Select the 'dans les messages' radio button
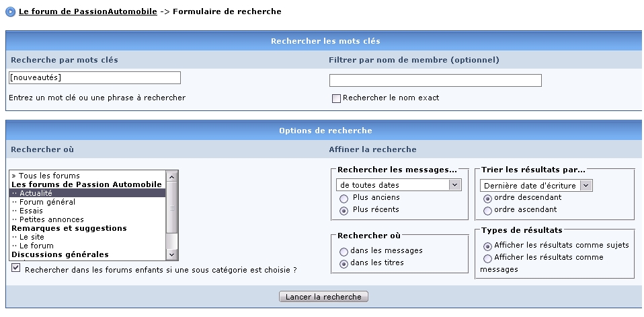Screen dimensions: 644x317 tap(344, 252)
